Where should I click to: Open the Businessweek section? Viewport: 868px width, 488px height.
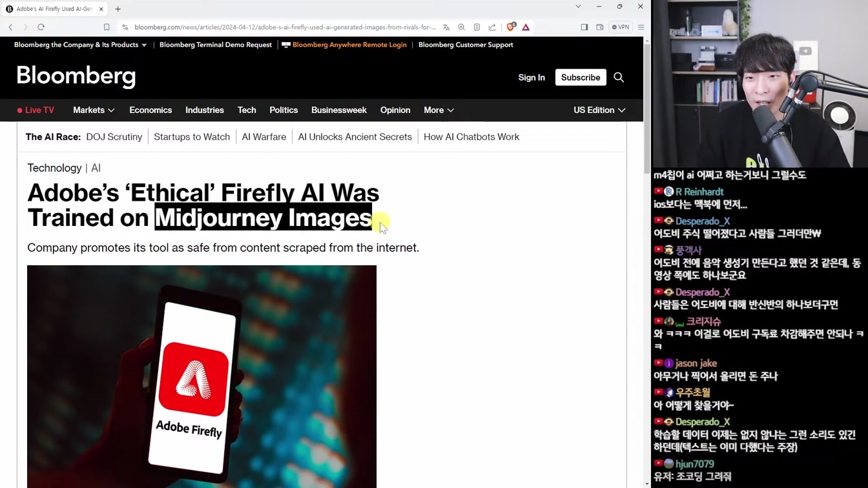pos(339,110)
